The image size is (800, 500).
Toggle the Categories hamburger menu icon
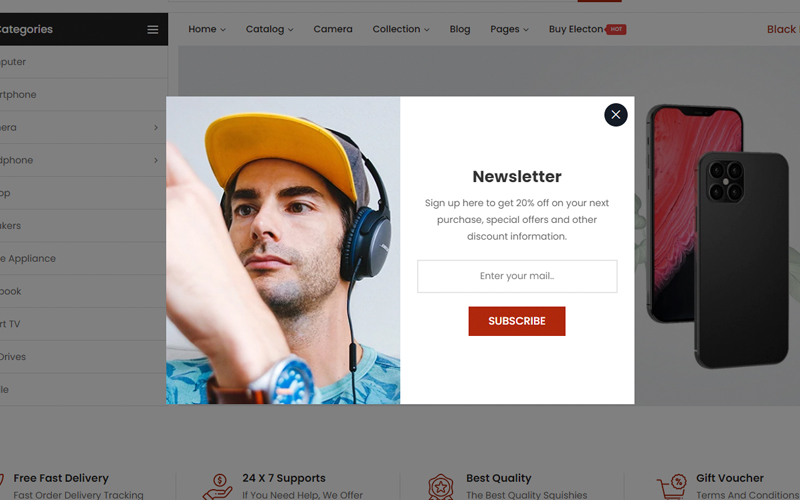[x=153, y=30]
